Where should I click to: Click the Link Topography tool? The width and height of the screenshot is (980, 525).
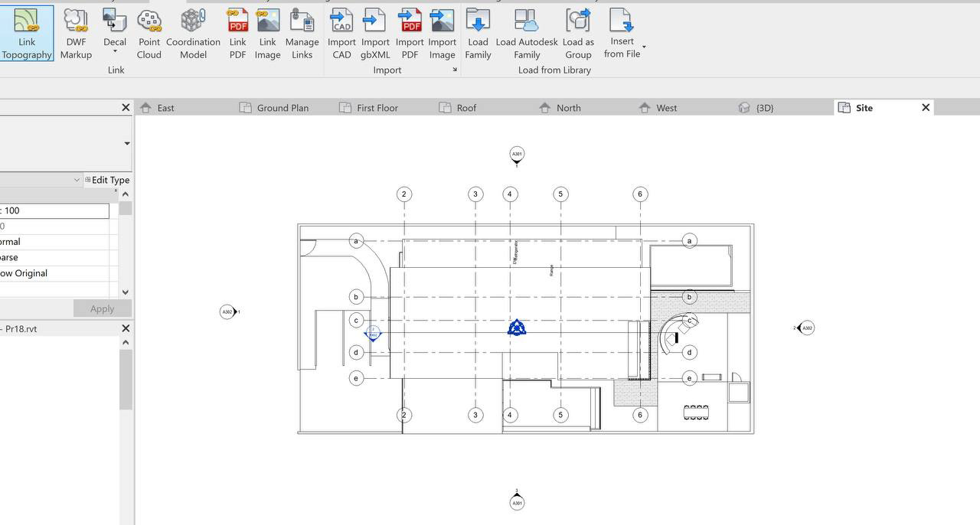pos(27,34)
